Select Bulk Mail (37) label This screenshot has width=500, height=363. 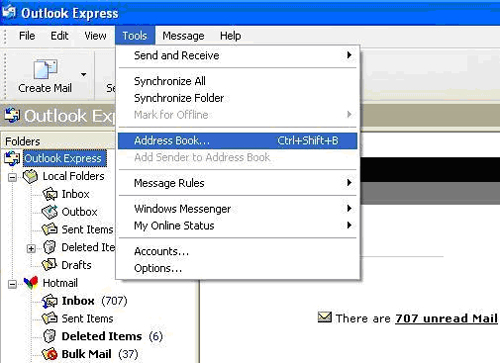click(x=100, y=354)
